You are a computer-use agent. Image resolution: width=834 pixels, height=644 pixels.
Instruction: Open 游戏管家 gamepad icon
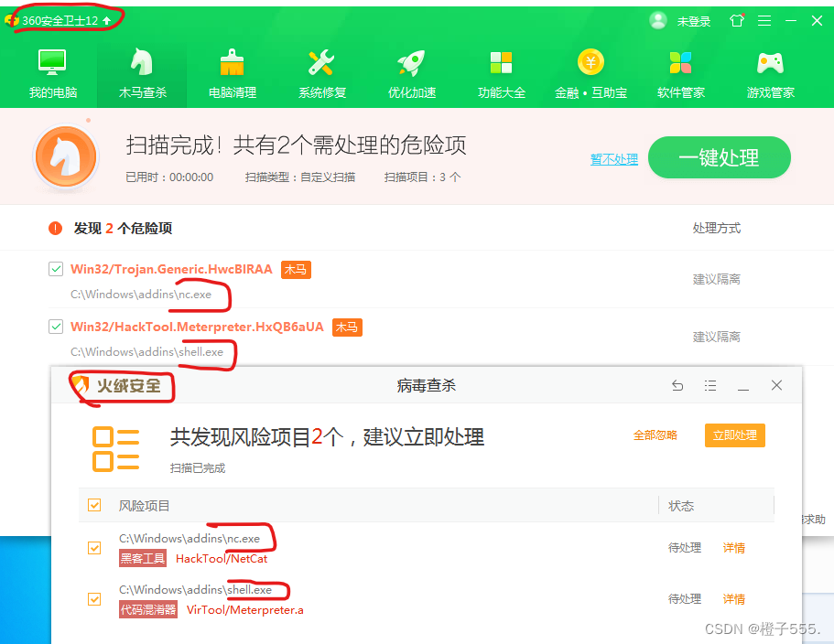(770, 73)
